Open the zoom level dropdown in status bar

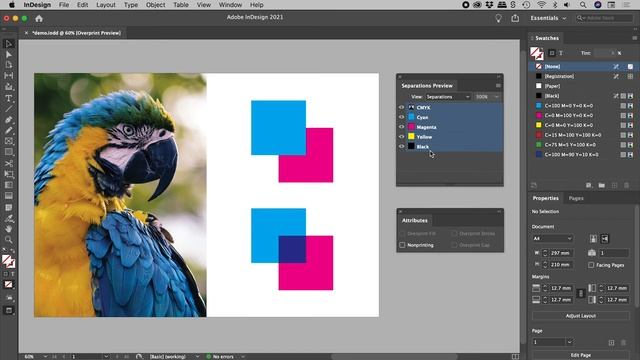coord(45,356)
